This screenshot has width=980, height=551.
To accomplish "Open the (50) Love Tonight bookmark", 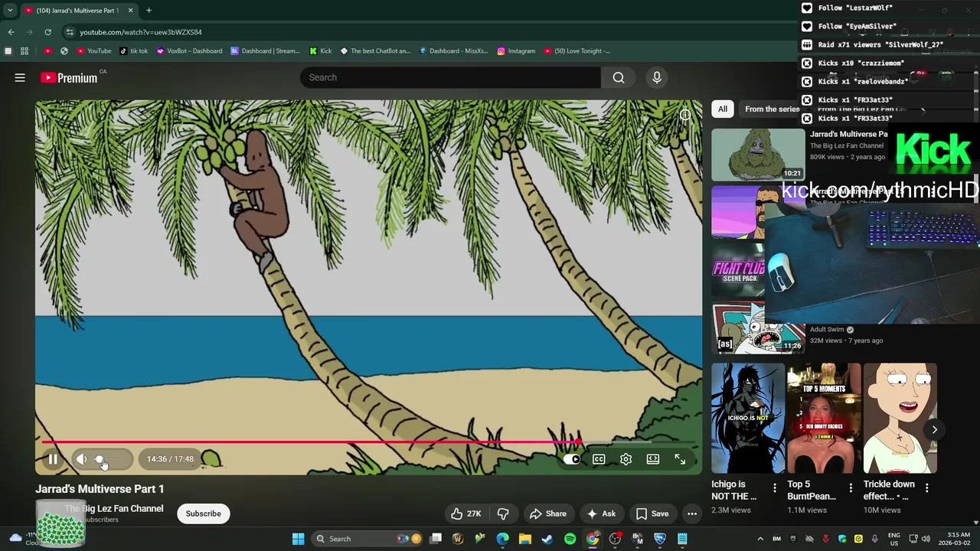I will [577, 51].
